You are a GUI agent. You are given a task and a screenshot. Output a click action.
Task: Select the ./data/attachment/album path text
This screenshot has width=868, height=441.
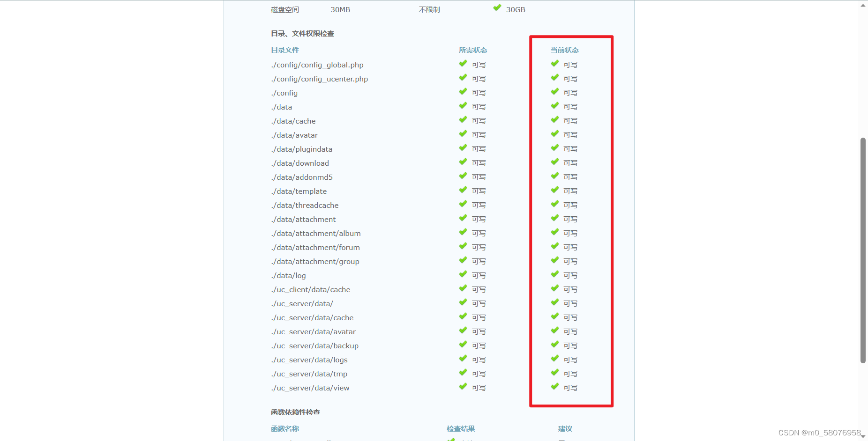pos(316,233)
